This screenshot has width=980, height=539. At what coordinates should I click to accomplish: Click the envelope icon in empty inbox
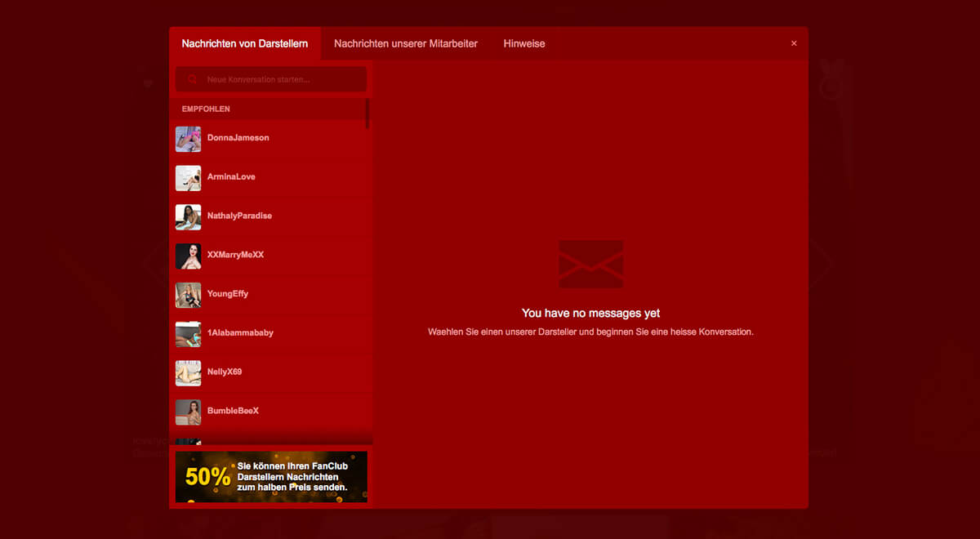[x=590, y=264]
